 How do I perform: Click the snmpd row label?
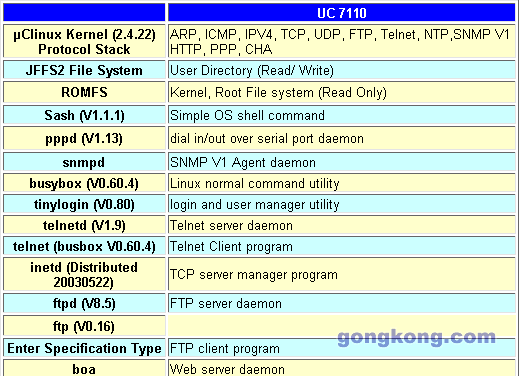(x=84, y=162)
